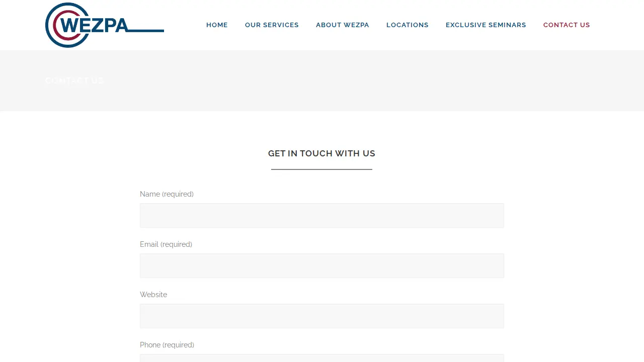Screen dimensions: 644x362
Task: Click the 'Website' field label
Action: pos(153,295)
